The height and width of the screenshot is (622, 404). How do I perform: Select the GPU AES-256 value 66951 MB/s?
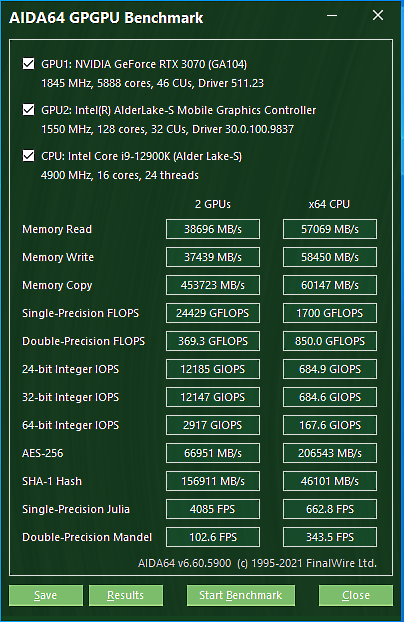(x=213, y=453)
